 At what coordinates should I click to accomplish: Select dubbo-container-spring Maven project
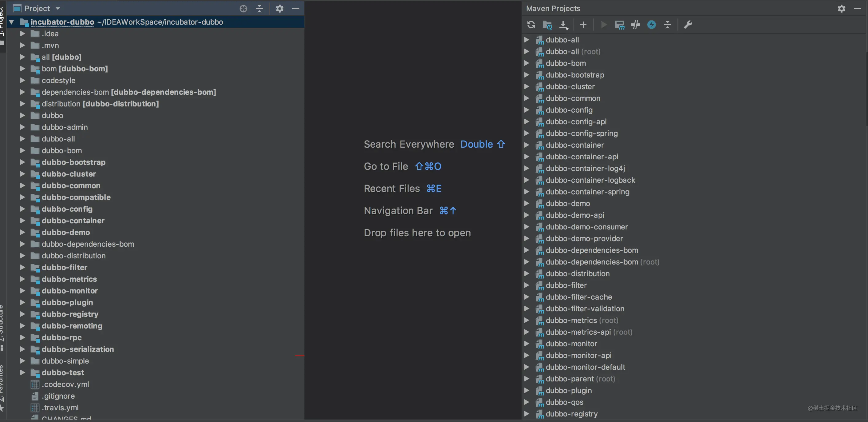coord(587,192)
